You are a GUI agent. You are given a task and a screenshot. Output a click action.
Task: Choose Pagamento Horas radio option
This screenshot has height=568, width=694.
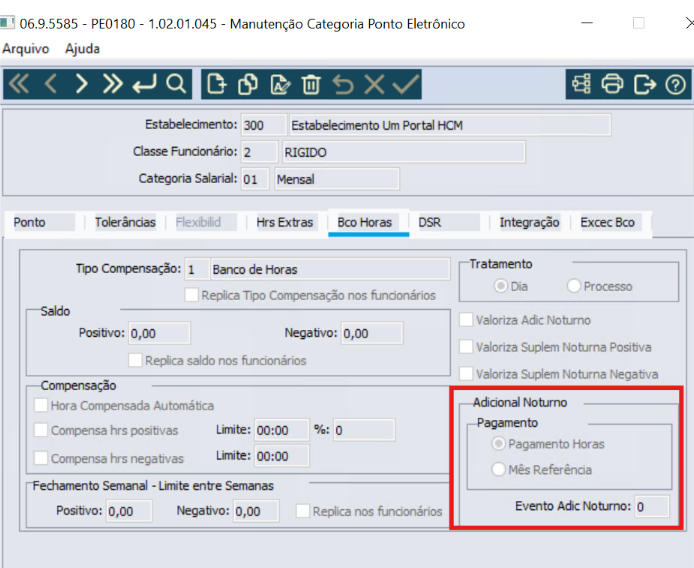tap(498, 444)
